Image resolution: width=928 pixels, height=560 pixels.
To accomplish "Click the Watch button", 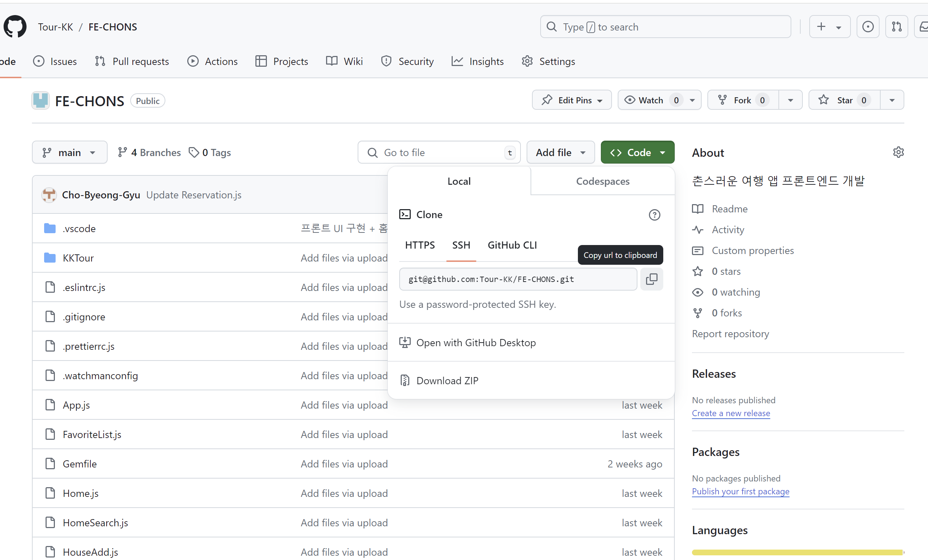I will pos(659,100).
